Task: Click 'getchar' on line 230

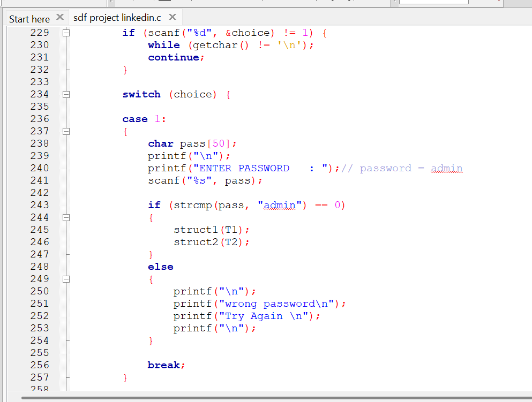Action: coord(215,45)
